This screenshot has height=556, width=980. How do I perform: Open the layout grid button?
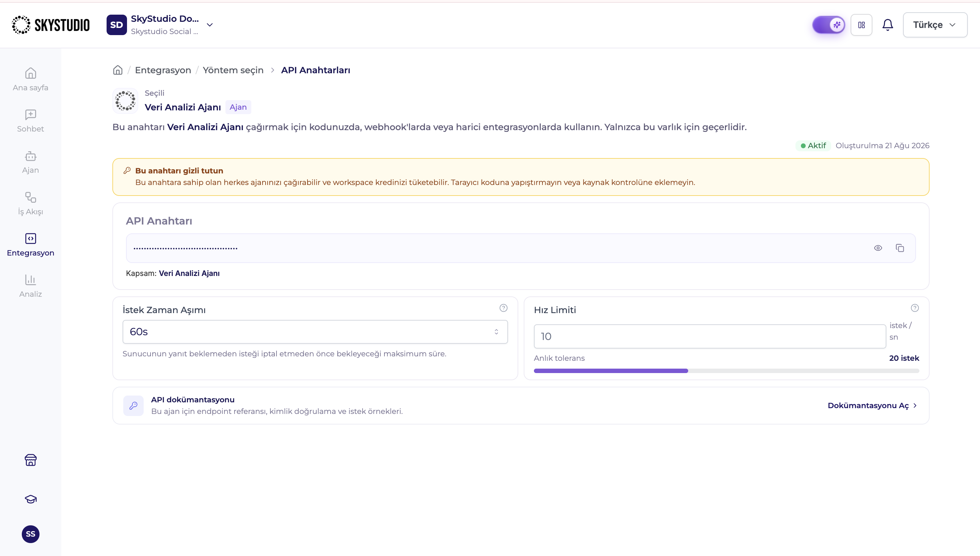click(861, 25)
